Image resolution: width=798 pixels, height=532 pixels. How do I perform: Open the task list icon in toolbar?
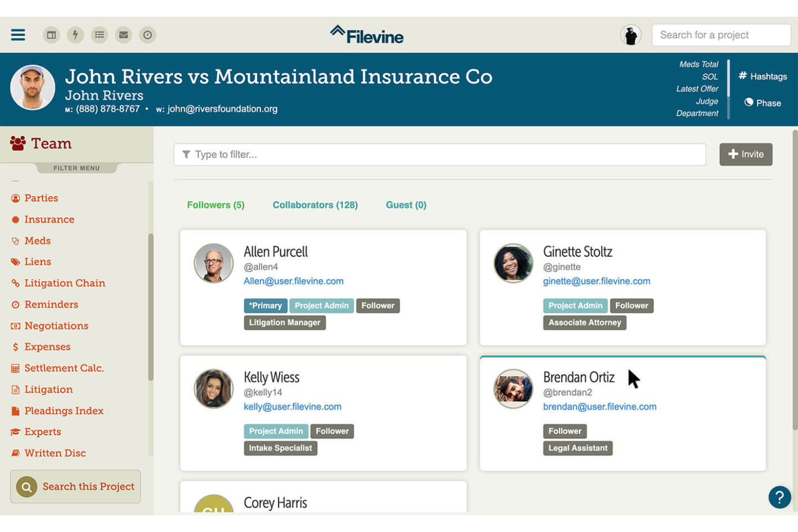(x=99, y=34)
